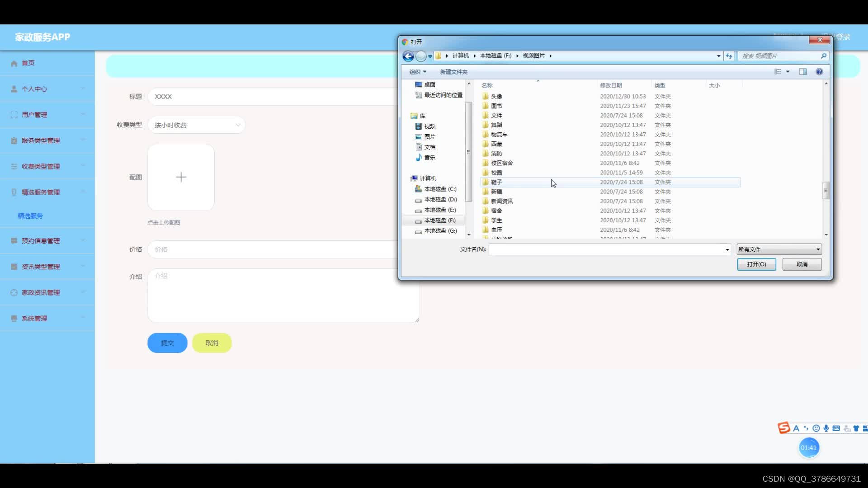Click the 取消 button in file dialog
The image size is (868, 488).
point(802,264)
